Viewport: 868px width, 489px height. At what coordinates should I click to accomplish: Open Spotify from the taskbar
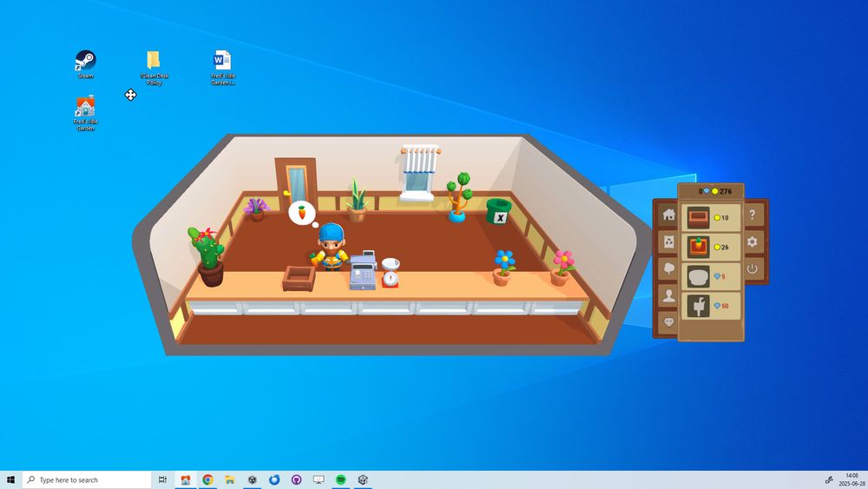click(x=340, y=479)
